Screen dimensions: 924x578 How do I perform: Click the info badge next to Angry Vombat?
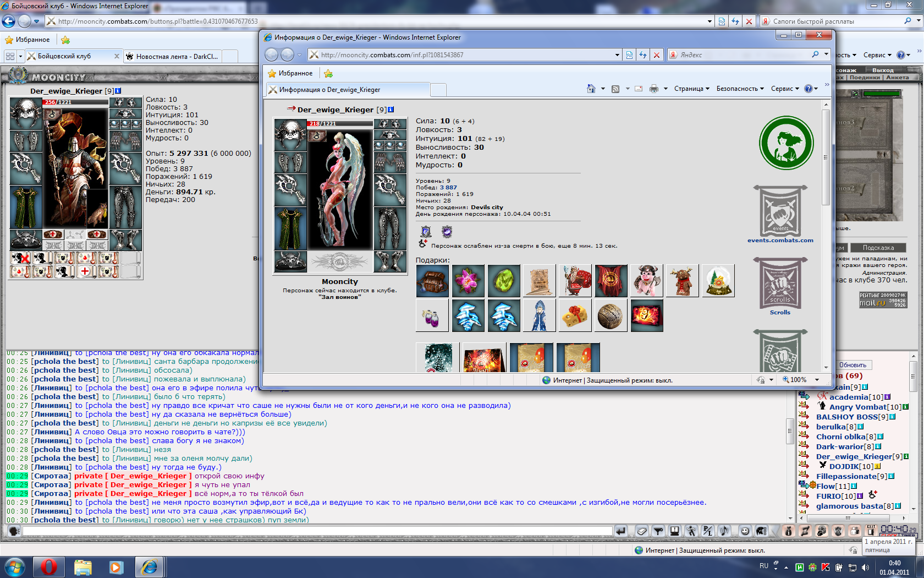(x=905, y=407)
